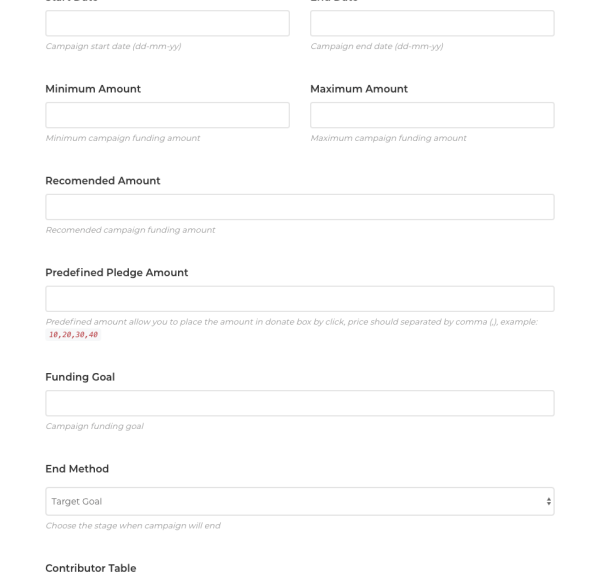Click the Recomended Amount label
Screen dimensions: 600x580
point(103,180)
